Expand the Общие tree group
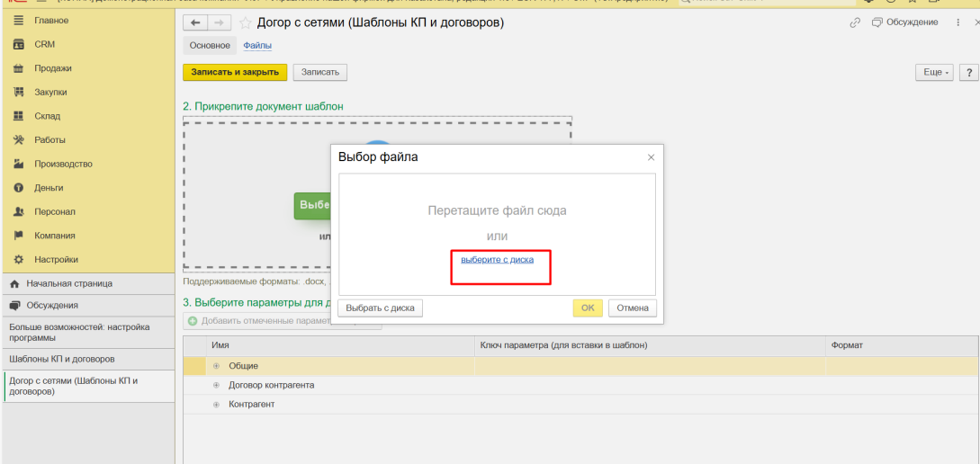 [216, 366]
